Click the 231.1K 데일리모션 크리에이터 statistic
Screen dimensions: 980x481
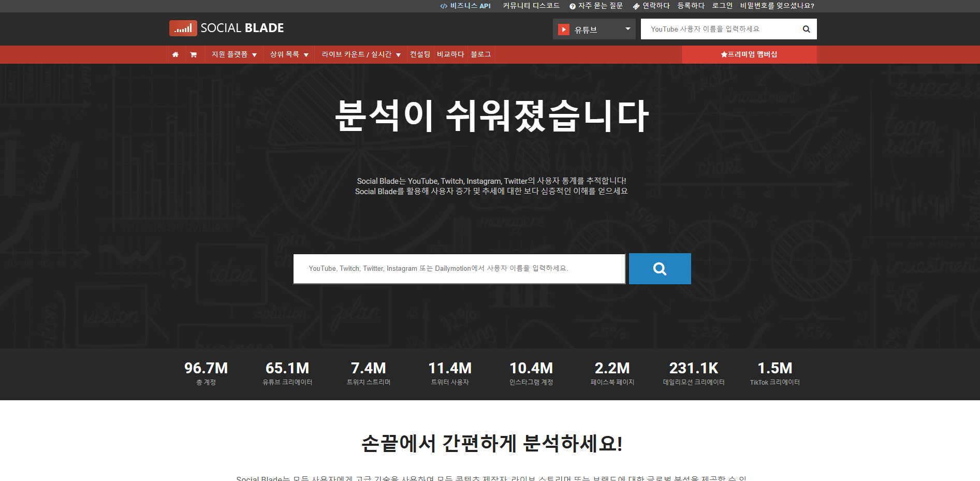(x=694, y=374)
